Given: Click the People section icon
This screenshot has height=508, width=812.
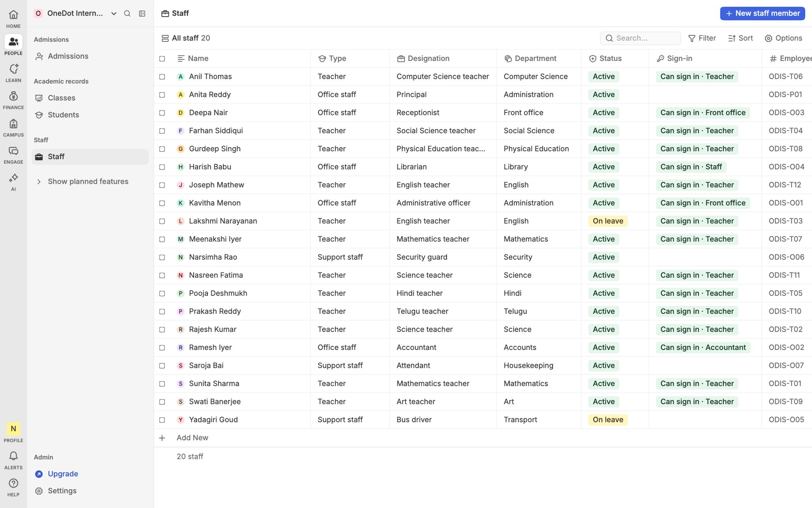Looking at the screenshot, I should pyautogui.click(x=13, y=42).
